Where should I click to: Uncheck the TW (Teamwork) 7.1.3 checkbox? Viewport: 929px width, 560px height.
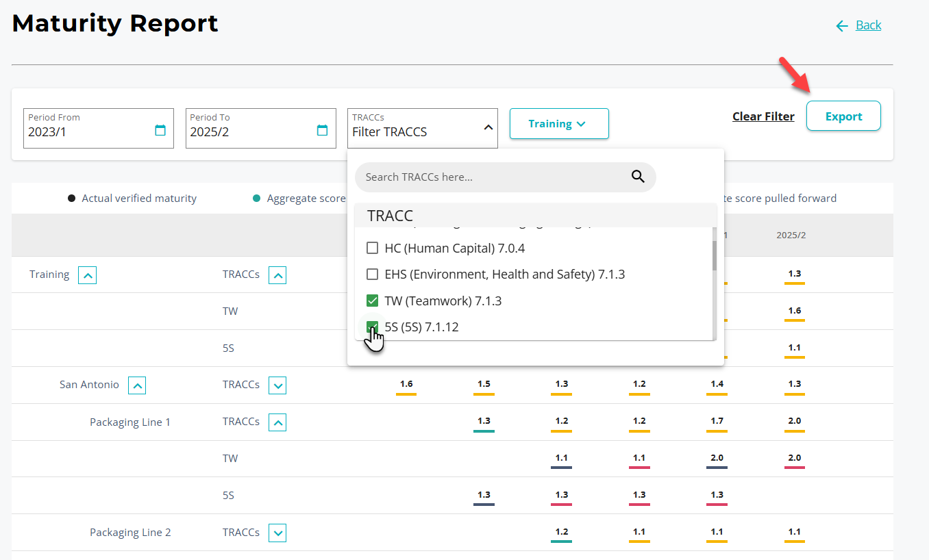pyautogui.click(x=373, y=301)
